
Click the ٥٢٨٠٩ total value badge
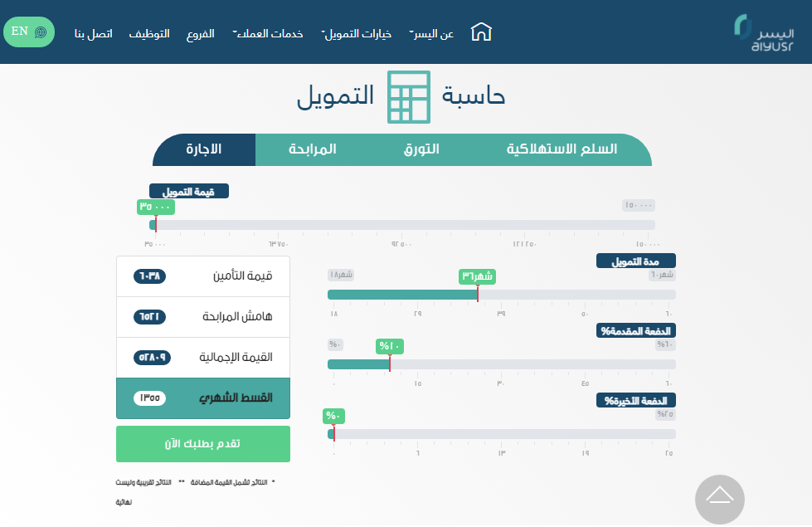(x=153, y=358)
